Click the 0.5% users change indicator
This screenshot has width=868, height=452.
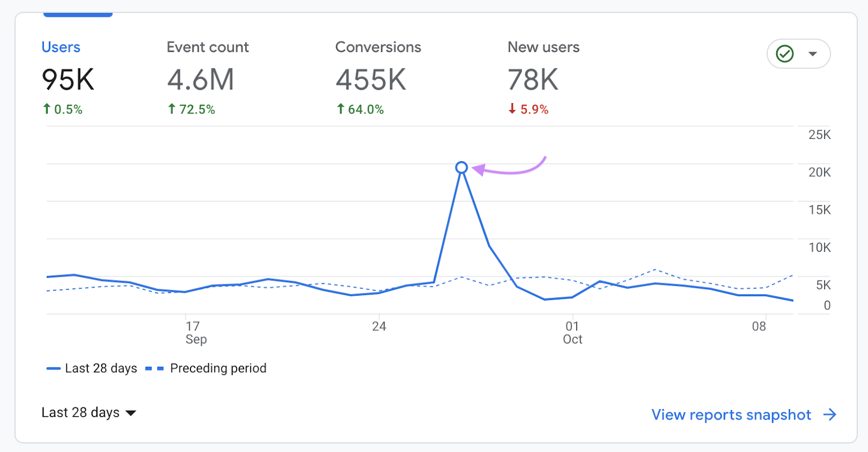(62, 110)
